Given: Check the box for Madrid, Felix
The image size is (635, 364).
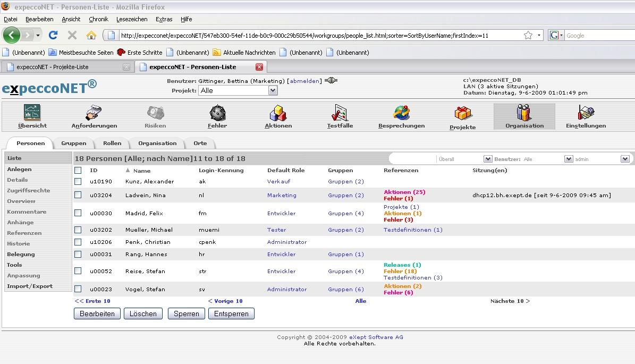Looking at the screenshot, I should click(78, 213).
